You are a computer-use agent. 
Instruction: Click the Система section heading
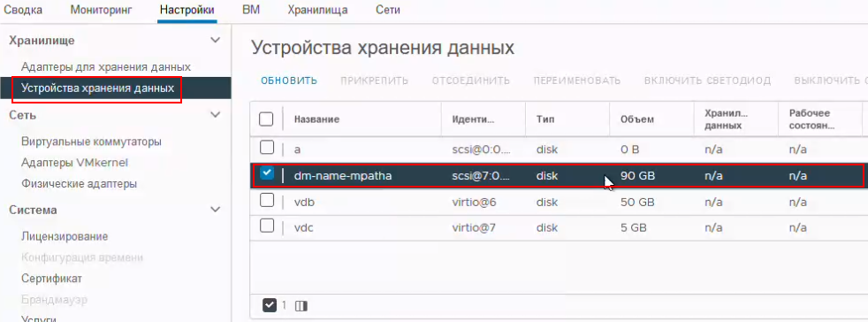34,210
